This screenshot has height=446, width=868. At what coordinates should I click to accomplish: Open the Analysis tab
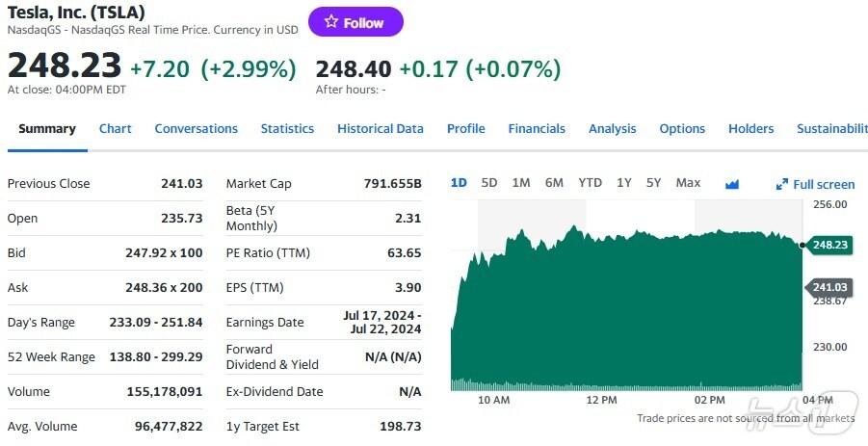tap(612, 129)
